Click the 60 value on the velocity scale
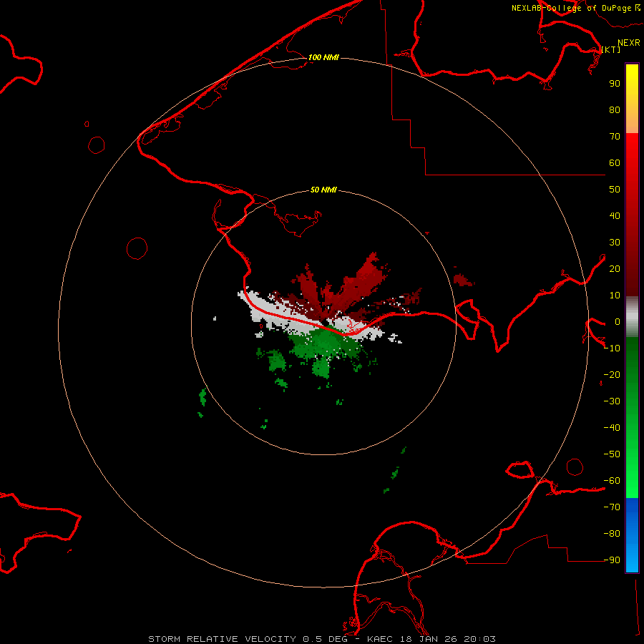 point(615,163)
